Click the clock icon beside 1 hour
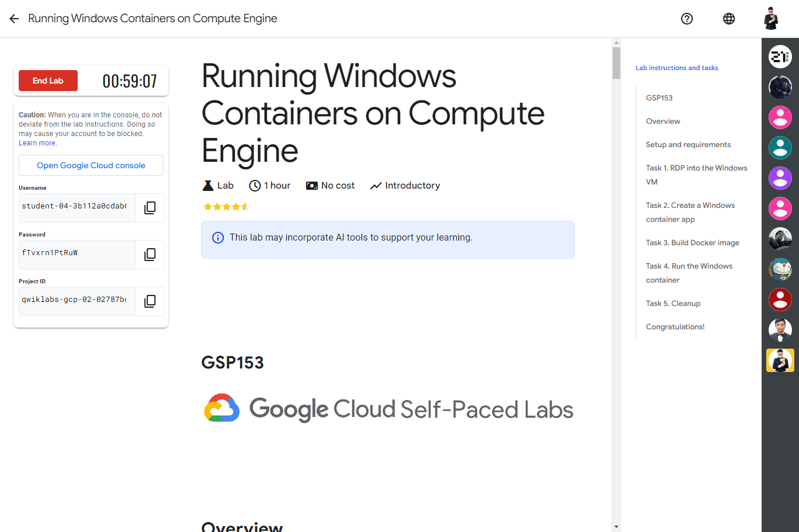 [x=255, y=186]
